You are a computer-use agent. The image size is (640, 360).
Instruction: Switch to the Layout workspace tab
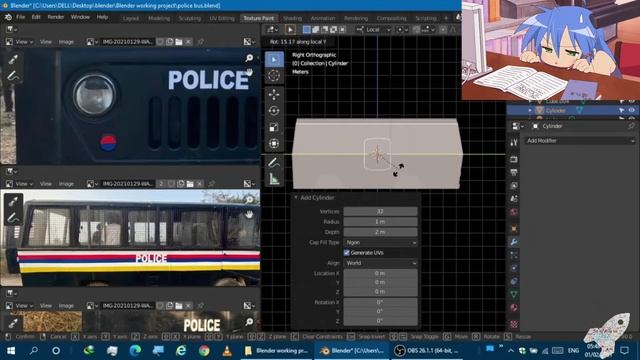point(131,18)
